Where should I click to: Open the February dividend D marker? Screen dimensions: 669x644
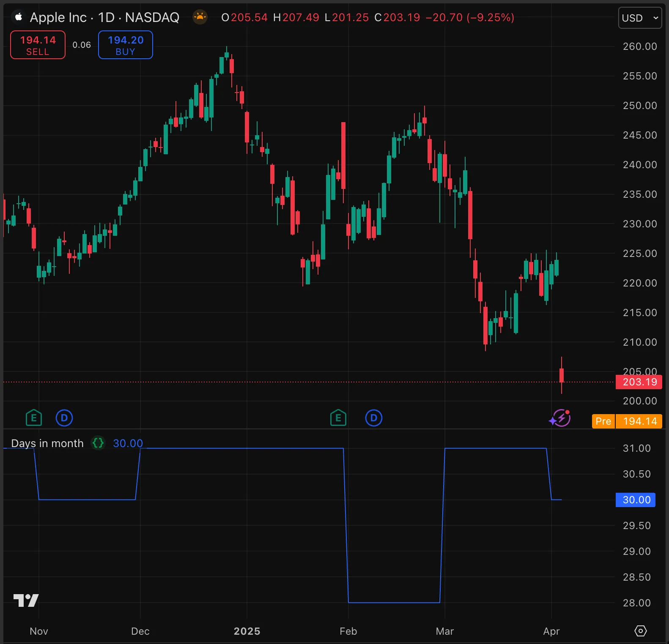tap(373, 418)
